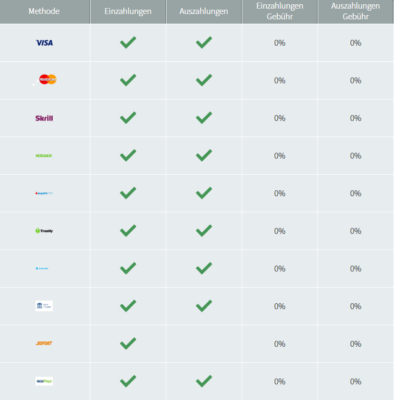Click the Bank Transfer icon

point(44,306)
